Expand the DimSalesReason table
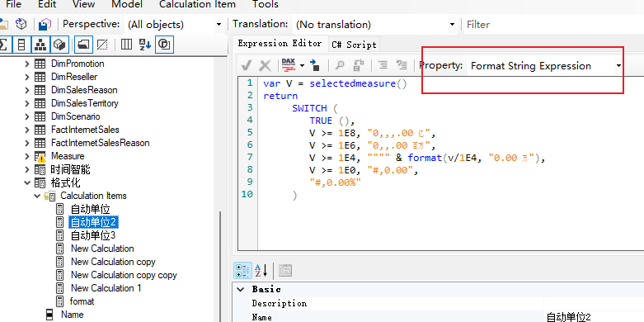 [27, 90]
